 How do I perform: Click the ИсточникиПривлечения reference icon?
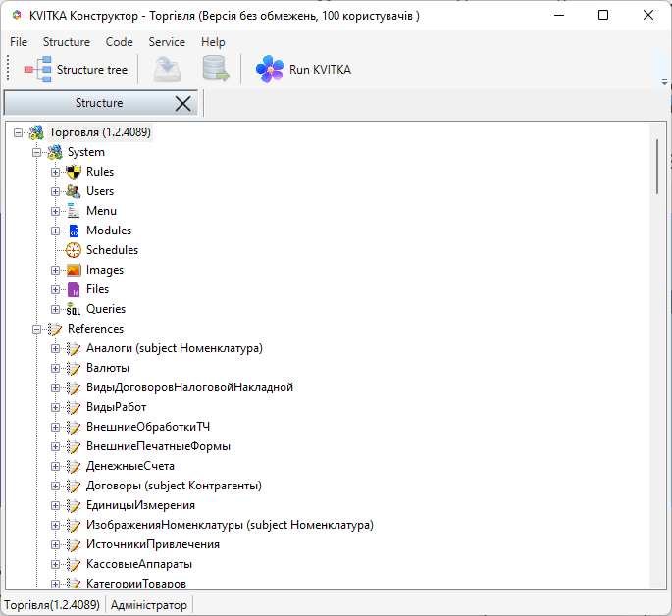[x=74, y=545]
